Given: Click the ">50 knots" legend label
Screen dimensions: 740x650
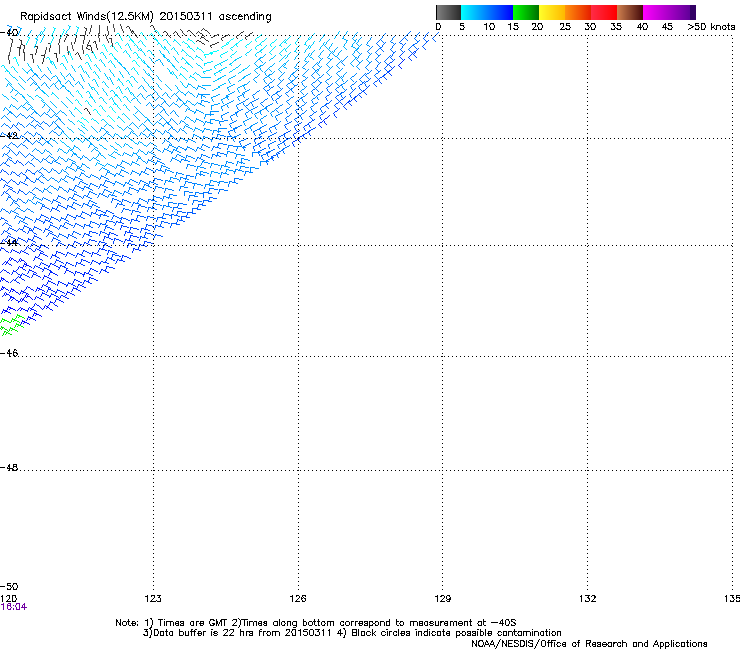Looking at the screenshot, I should tap(711, 27).
